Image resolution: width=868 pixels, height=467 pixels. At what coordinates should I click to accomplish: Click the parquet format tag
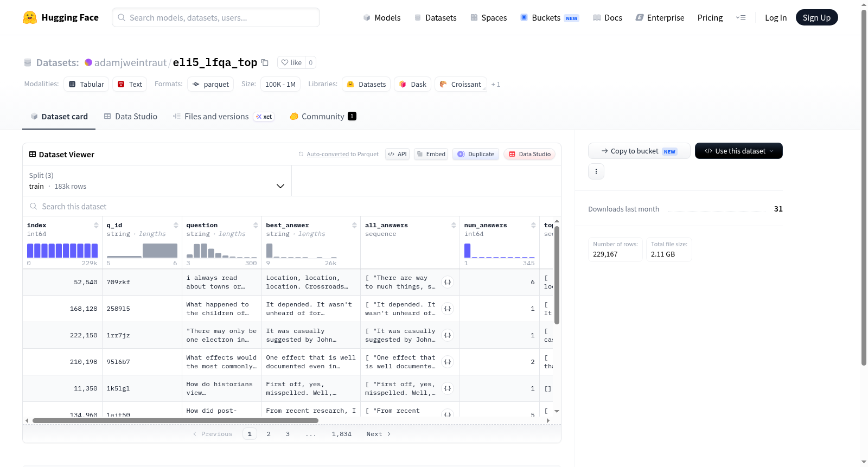tap(210, 84)
